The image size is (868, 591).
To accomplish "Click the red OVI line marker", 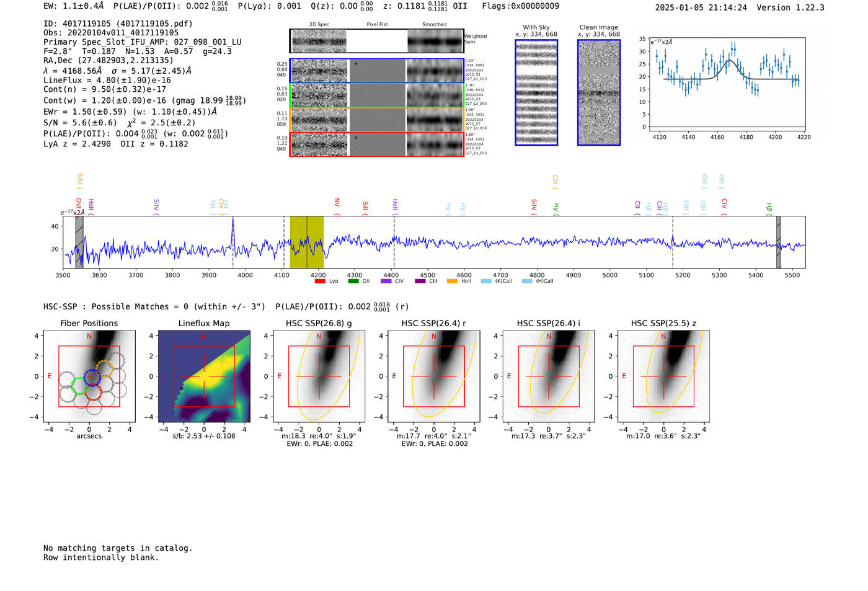I will pos(79,205).
